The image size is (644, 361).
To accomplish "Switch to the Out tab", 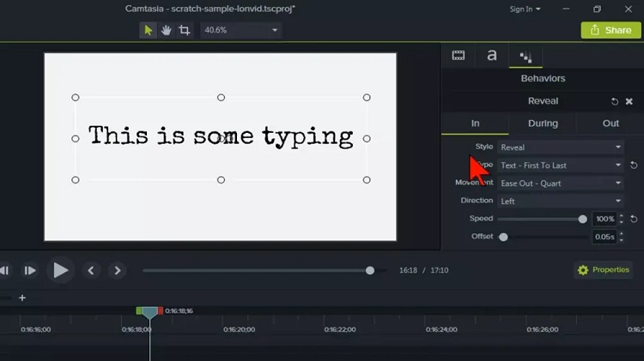I will (x=611, y=123).
